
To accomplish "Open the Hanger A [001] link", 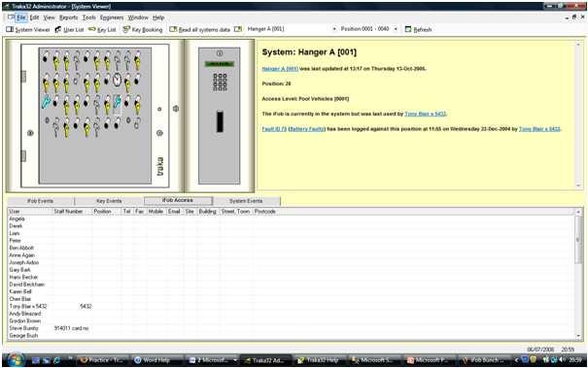I will pos(280,69).
